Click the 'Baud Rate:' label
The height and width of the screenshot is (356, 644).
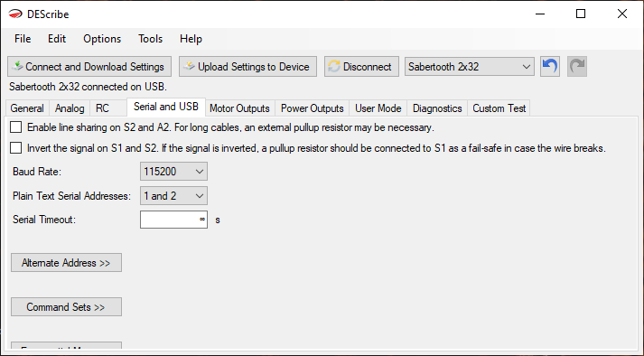(37, 172)
